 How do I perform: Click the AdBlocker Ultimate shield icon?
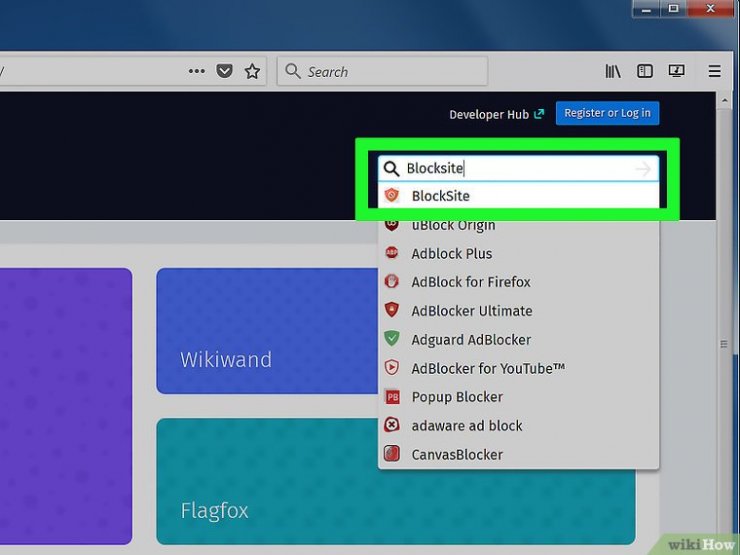pos(392,310)
